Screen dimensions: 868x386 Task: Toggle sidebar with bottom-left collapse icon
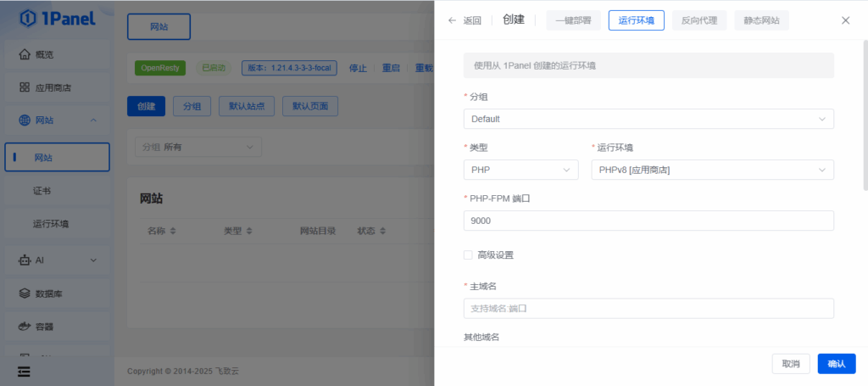tap(24, 372)
